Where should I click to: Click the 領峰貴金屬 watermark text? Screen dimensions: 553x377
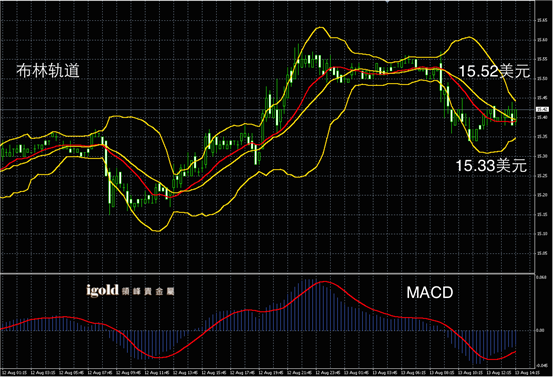(148, 291)
